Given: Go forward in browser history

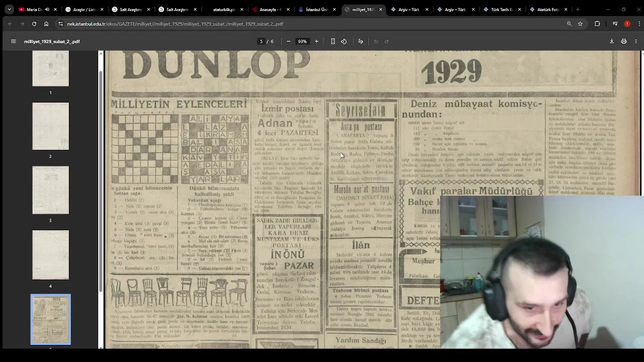Looking at the screenshot, I should click(x=22, y=24).
